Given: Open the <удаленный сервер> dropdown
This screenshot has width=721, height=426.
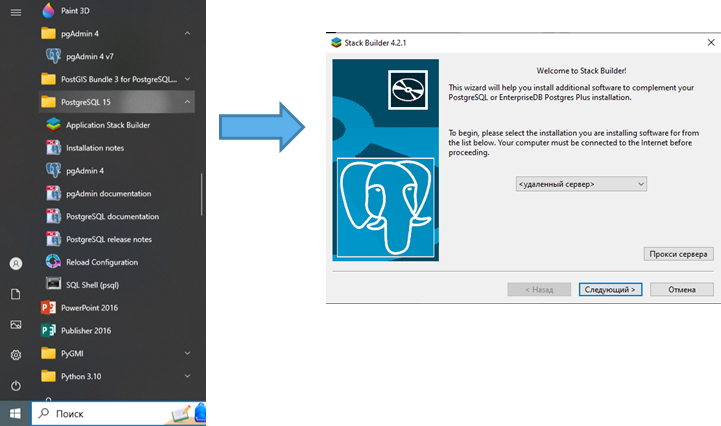Looking at the screenshot, I should click(x=581, y=184).
